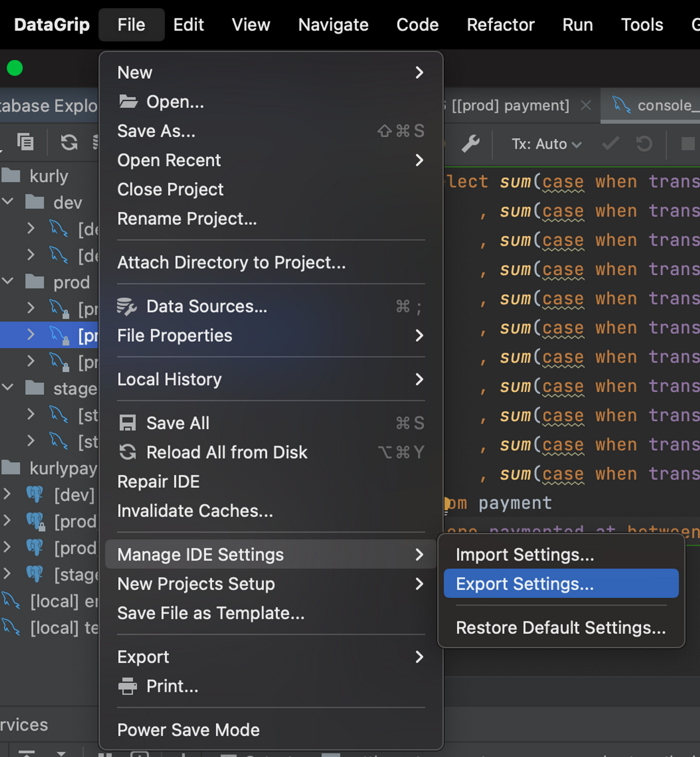Viewport: 700px width, 757px height.
Task: Choose Export Settings... in submenu
Action: point(561,584)
